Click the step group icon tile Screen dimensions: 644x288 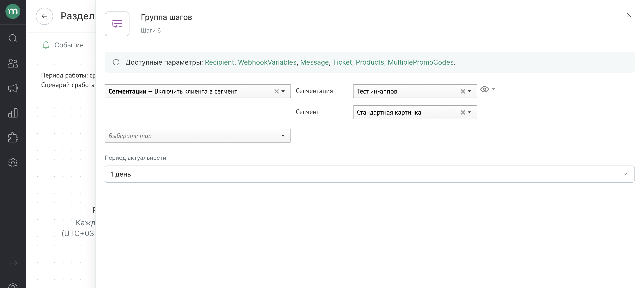117,24
